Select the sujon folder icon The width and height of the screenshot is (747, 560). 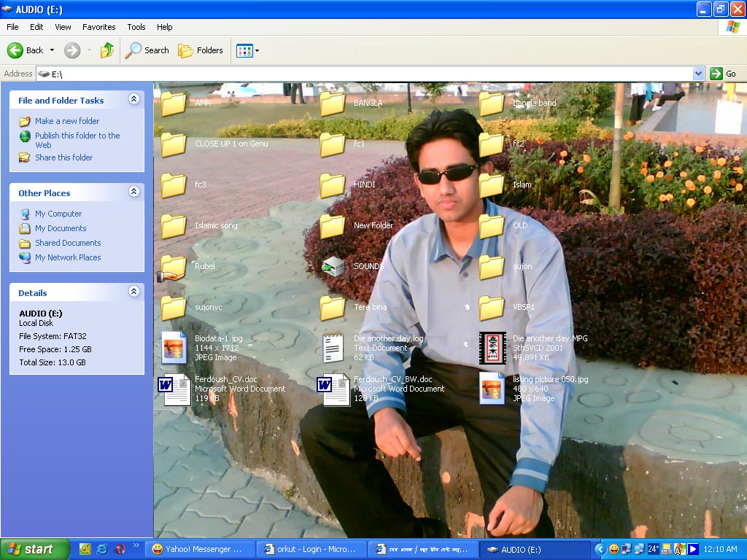[x=492, y=267]
